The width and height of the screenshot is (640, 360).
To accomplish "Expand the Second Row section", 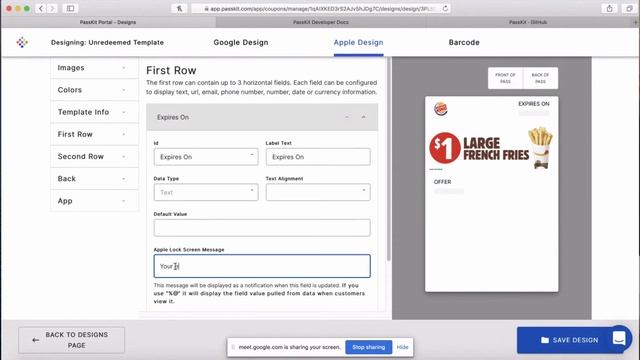I will point(94,156).
